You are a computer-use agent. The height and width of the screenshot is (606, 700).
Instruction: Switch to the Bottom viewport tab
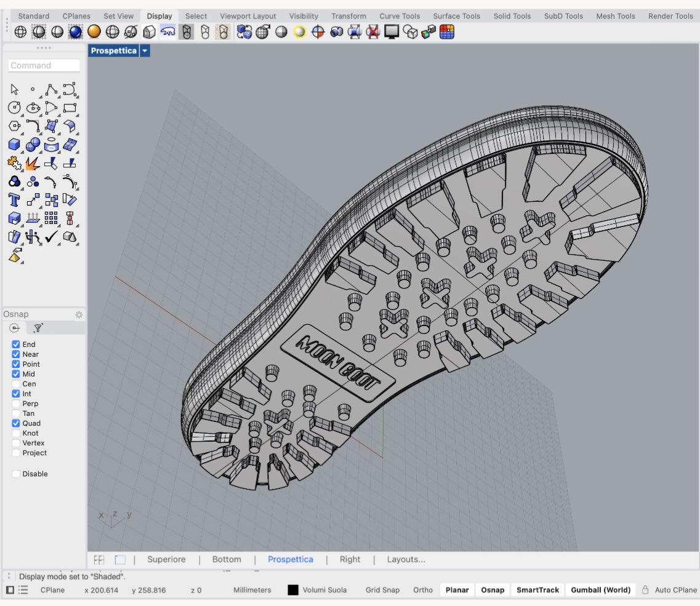click(x=227, y=559)
